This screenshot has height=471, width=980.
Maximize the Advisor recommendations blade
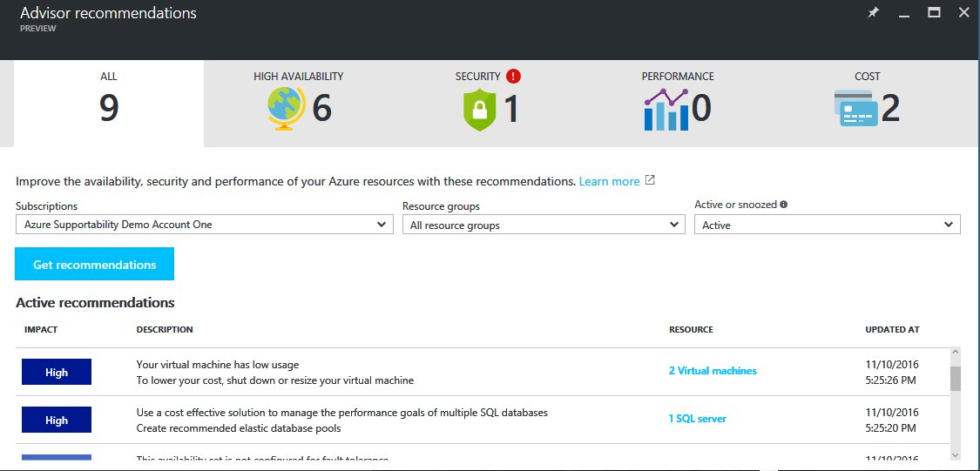pyautogui.click(x=934, y=13)
